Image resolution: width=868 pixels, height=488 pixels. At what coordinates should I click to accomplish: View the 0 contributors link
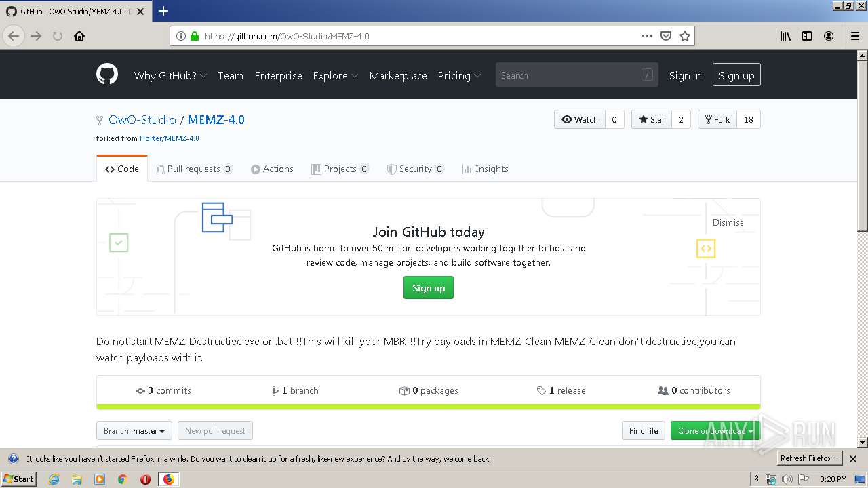point(694,390)
